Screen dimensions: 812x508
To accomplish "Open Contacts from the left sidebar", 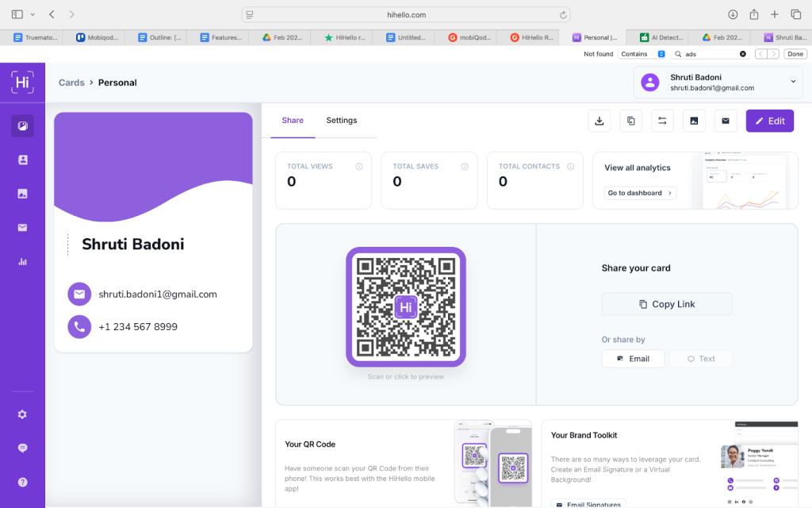I will 22,160.
